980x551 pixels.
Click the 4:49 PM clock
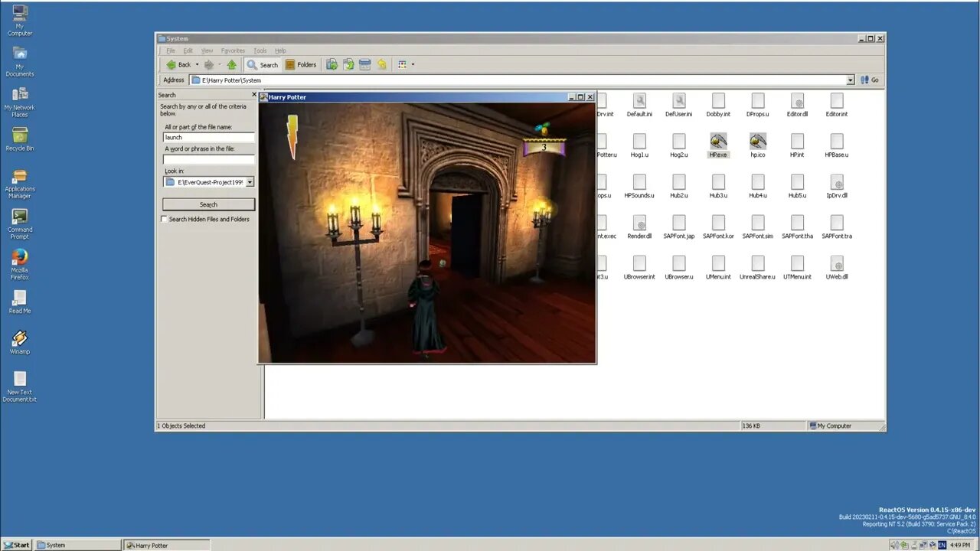[960, 545]
